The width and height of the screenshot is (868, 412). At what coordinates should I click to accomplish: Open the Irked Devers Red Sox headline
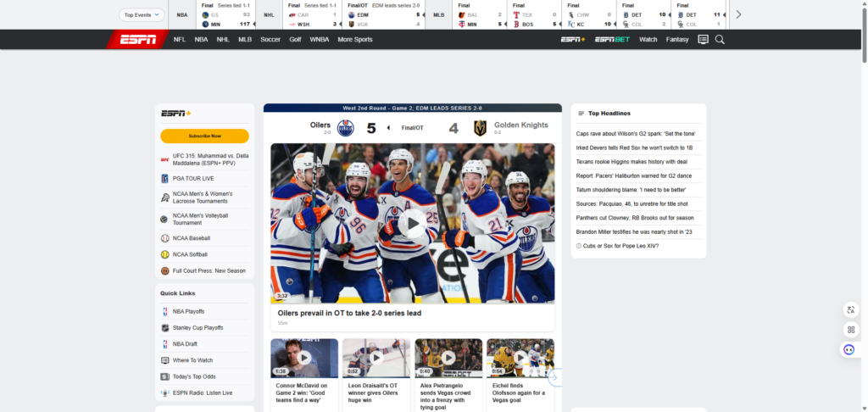(x=634, y=148)
